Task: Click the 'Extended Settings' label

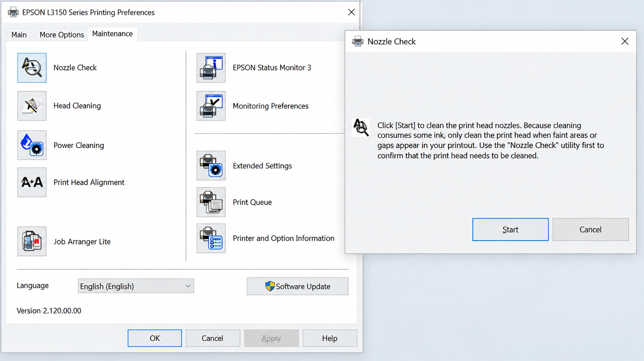Action: 262,166
